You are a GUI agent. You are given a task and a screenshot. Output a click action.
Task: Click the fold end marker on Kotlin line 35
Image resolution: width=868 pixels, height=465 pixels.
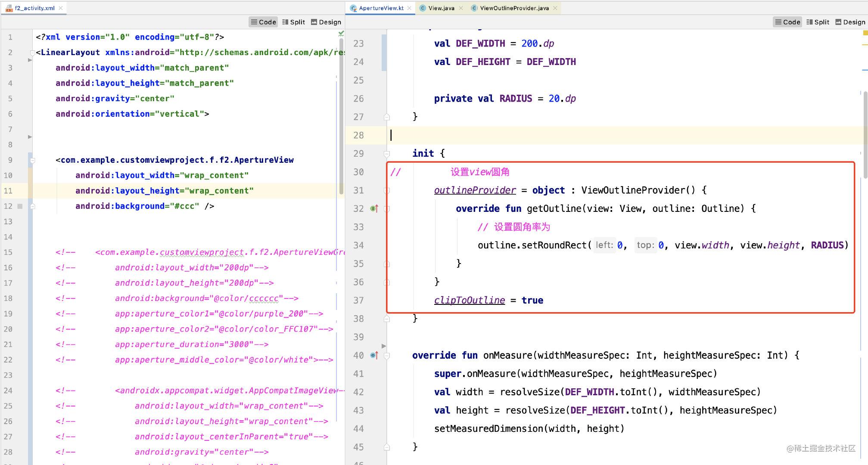387,263
